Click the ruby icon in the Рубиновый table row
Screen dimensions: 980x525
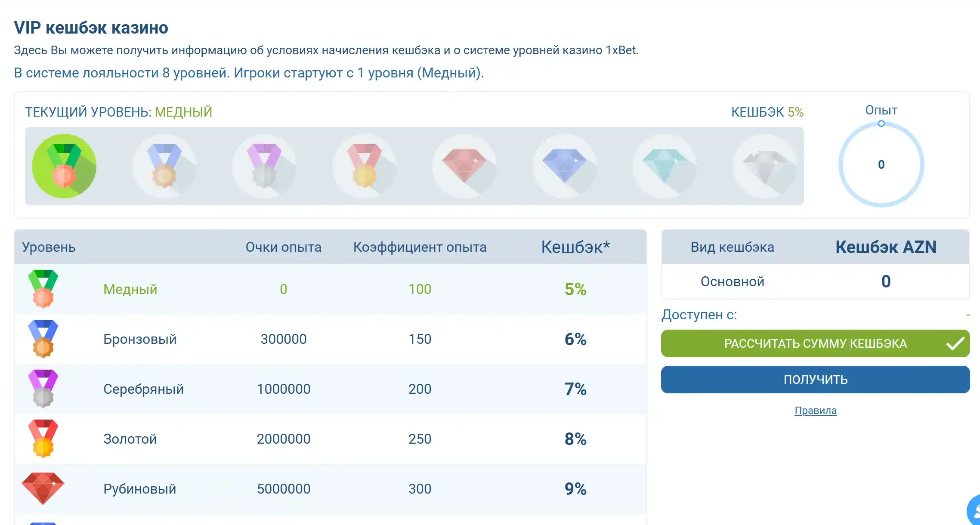(x=43, y=488)
